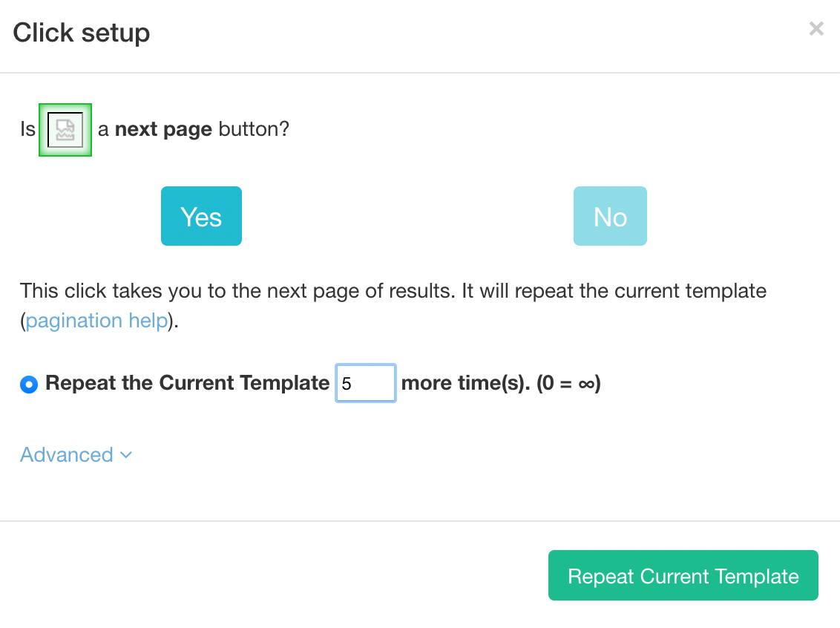The width and height of the screenshot is (840, 628).
Task: Click the chevron next to Advanced
Action: (126, 456)
